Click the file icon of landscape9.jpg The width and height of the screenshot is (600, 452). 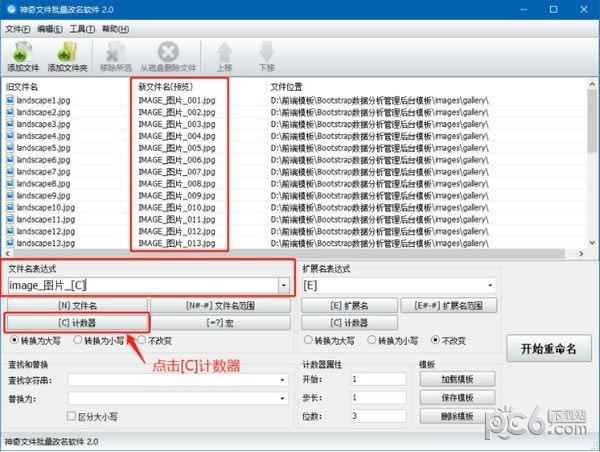pos(10,195)
